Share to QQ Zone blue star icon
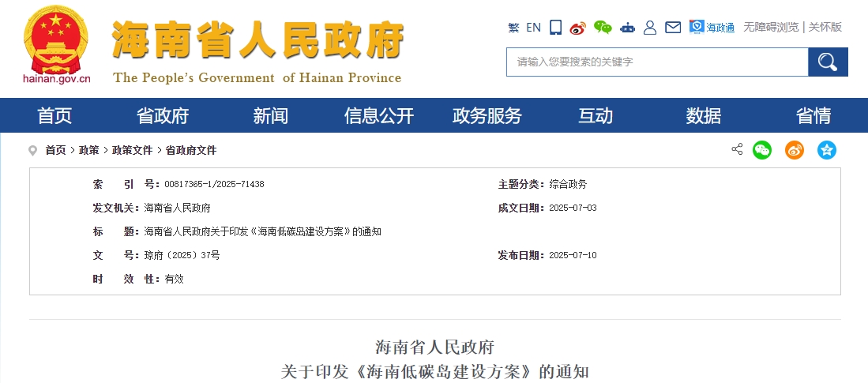This screenshot has width=868, height=383. 827,150
